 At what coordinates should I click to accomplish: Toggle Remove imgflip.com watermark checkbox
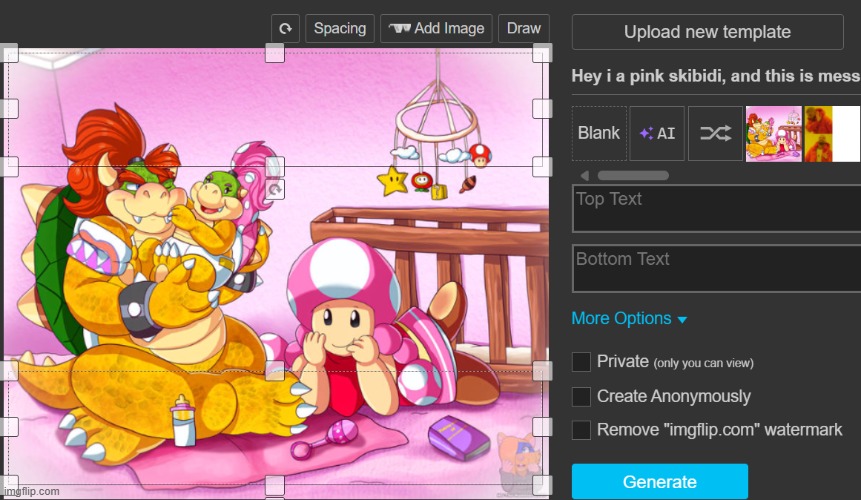pos(581,430)
